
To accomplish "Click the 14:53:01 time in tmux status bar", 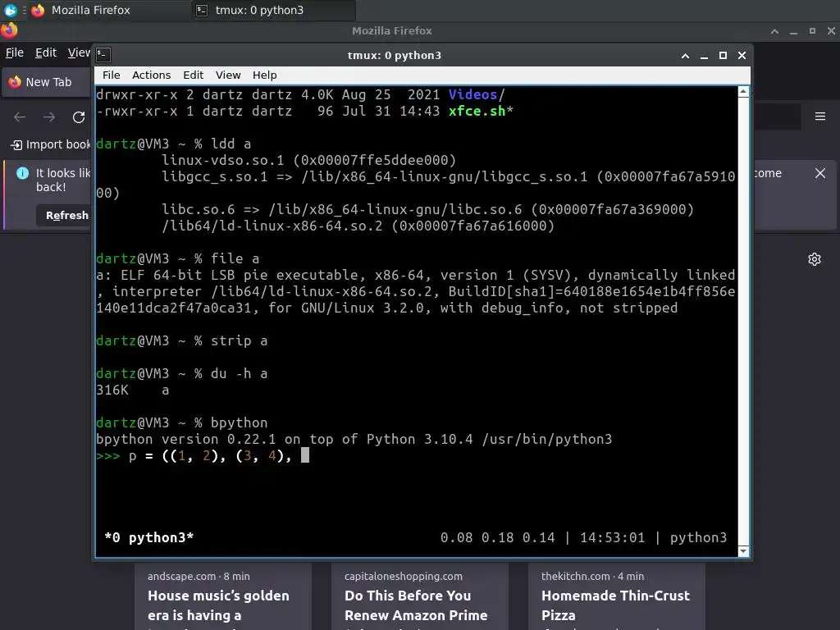I will pos(612,537).
